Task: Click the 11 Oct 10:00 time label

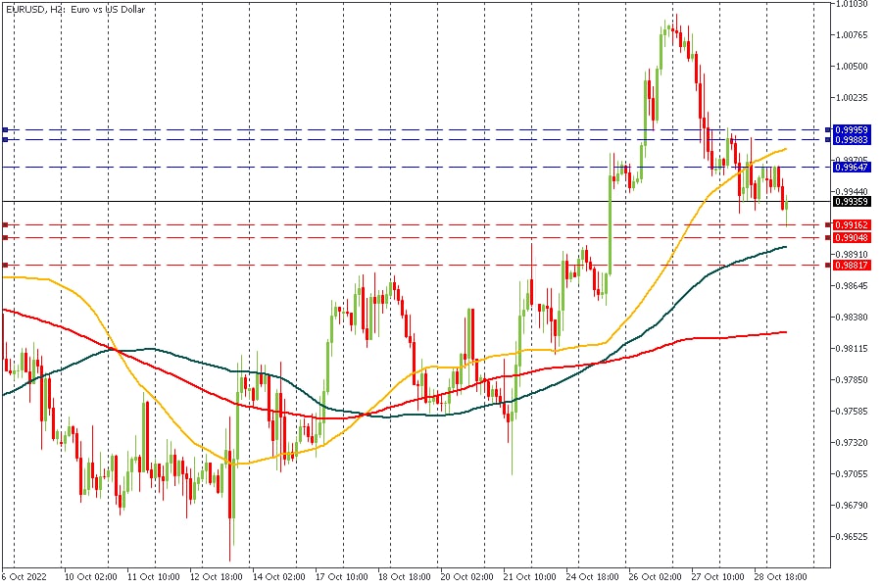Action: coord(154,577)
